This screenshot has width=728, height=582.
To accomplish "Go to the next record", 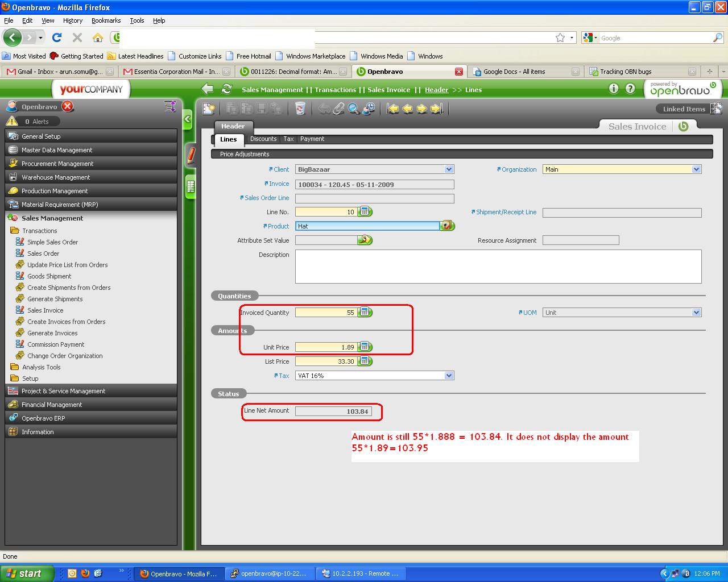I will tap(422, 109).
